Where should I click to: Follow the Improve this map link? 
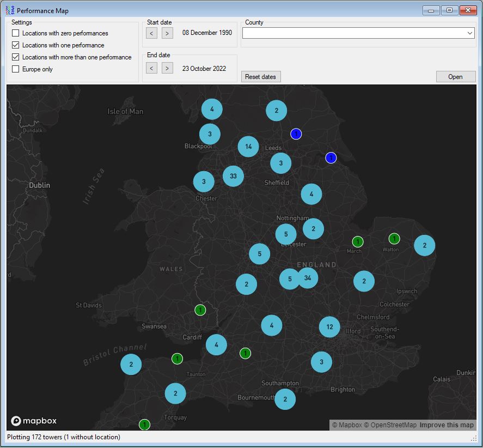pyautogui.click(x=447, y=425)
